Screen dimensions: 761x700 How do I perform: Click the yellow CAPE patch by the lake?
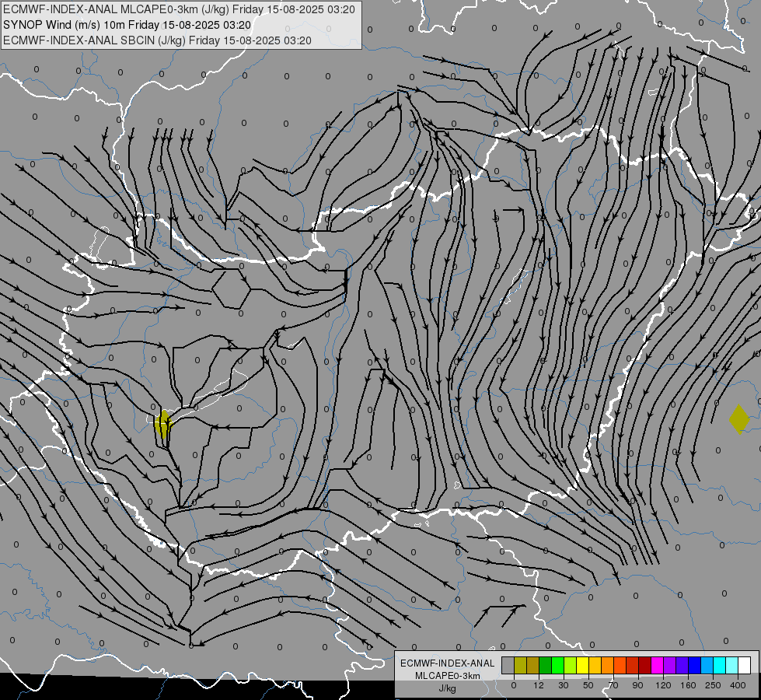tap(163, 424)
